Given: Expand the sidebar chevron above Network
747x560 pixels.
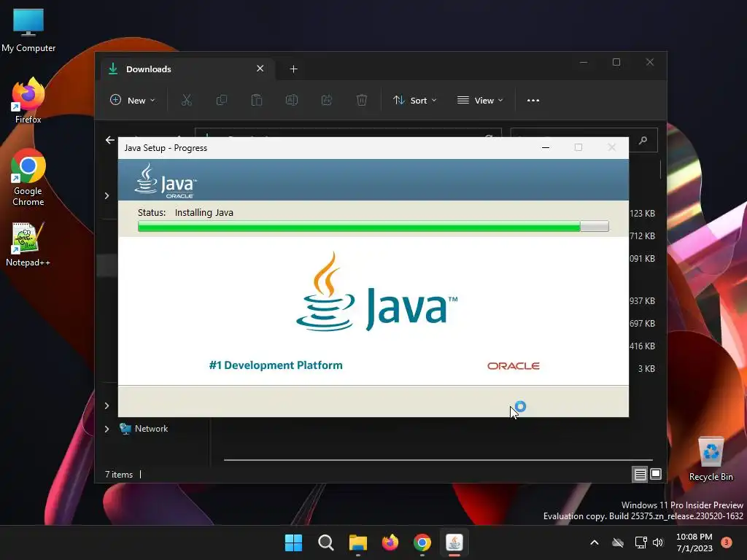Looking at the screenshot, I should tap(107, 405).
